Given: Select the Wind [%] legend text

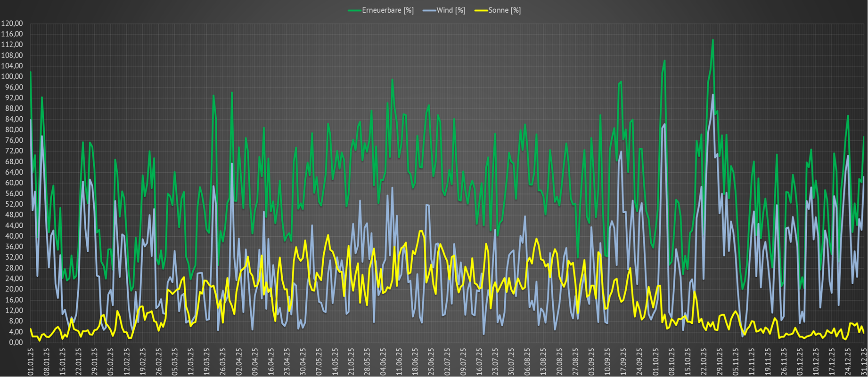Looking at the screenshot, I should (450, 10).
